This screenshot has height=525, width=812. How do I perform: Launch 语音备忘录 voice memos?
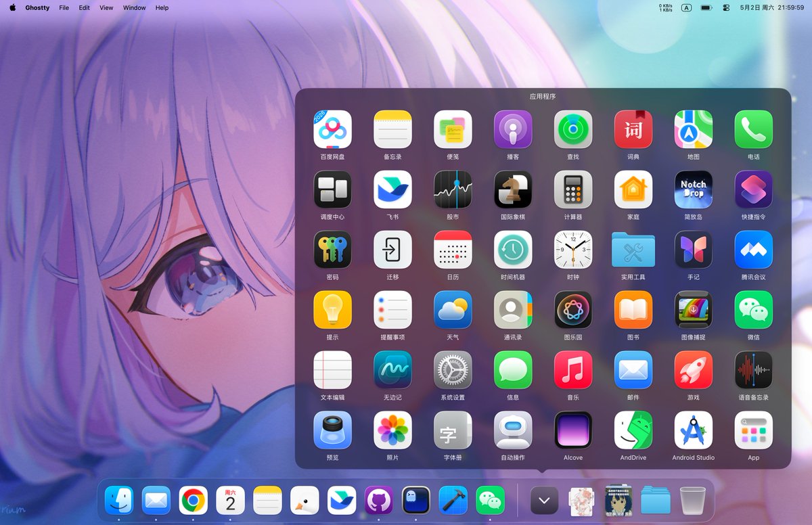pos(754,370)
